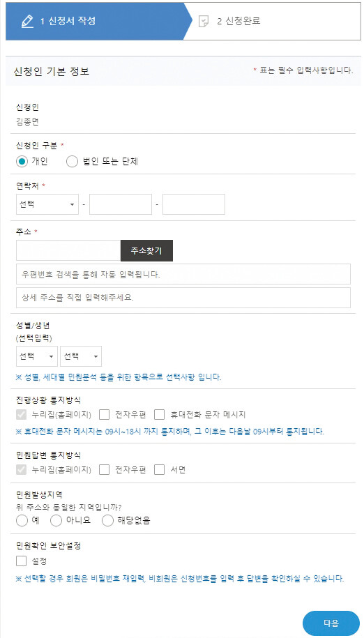Focus the 상세 주소 detail address field

tap(183, 298)
